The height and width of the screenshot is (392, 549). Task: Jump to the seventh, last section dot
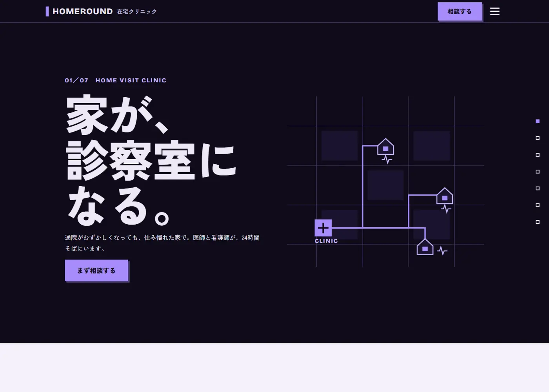(538, 222)
